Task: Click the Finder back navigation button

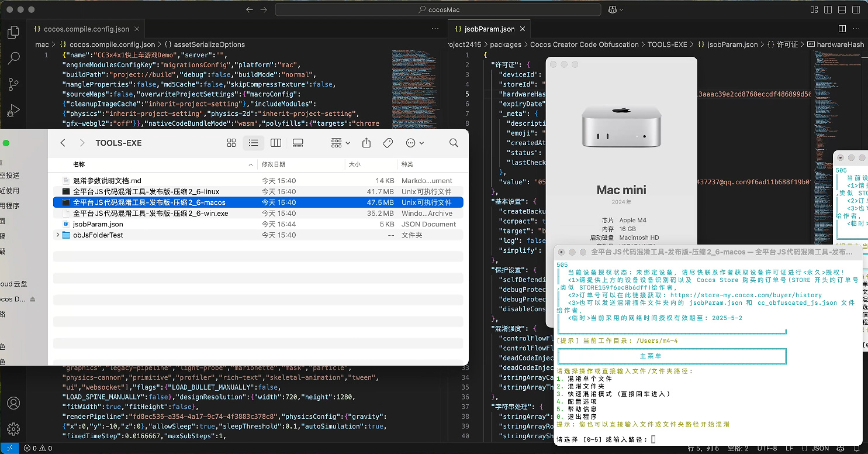Action: (x=63, y=143)
